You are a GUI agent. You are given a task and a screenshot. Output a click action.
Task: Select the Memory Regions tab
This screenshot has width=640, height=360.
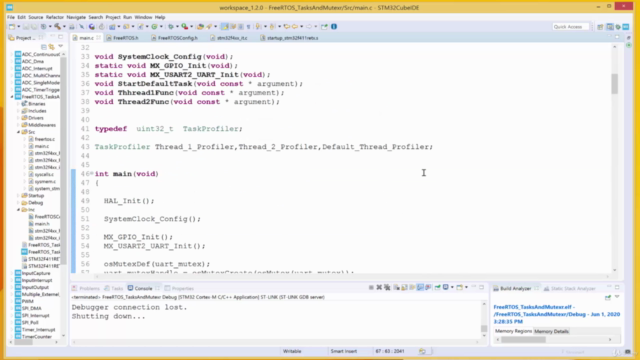click(513, 331)
